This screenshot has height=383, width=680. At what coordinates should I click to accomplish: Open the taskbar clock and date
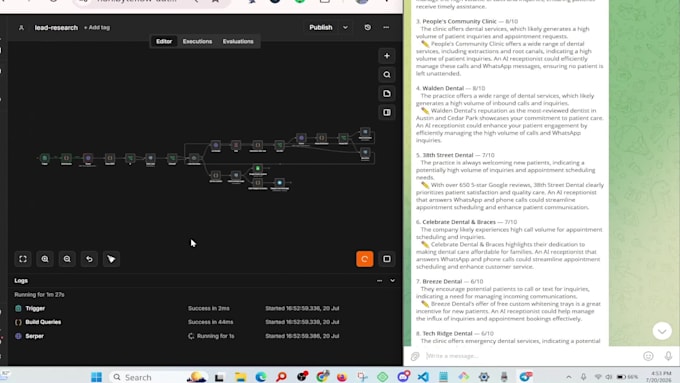click(x=660, y=376)
